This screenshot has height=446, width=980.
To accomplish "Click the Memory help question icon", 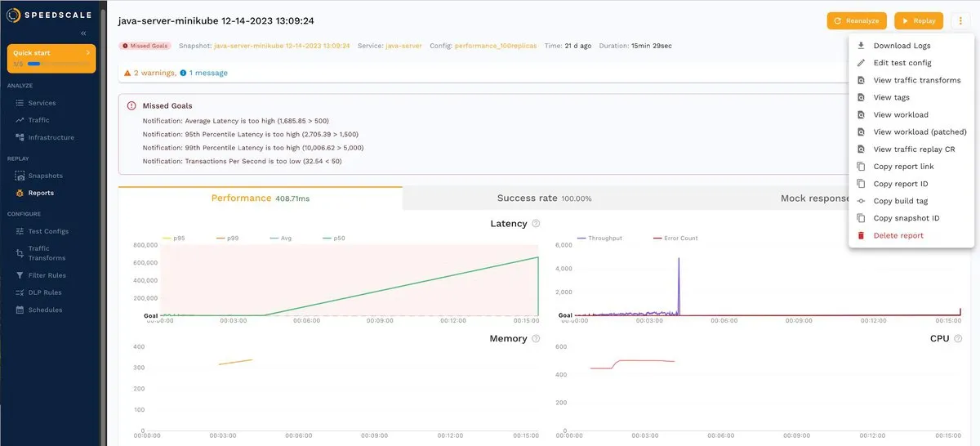I will (536, 338).
